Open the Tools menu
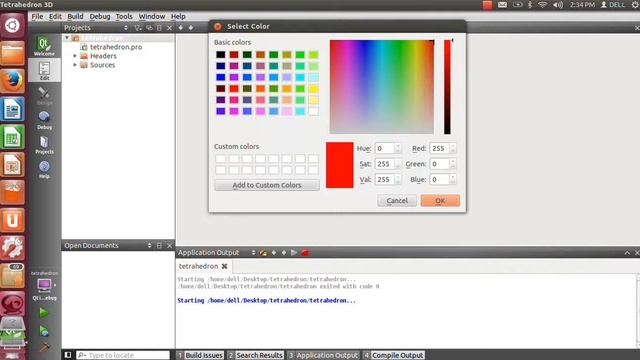640x360 pixels. click(124, 16)
